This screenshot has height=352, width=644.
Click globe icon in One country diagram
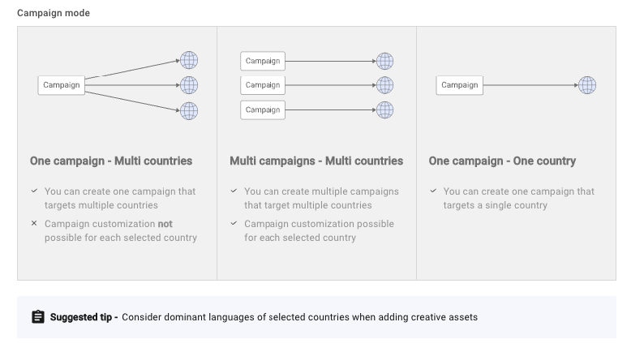point(586,85)
